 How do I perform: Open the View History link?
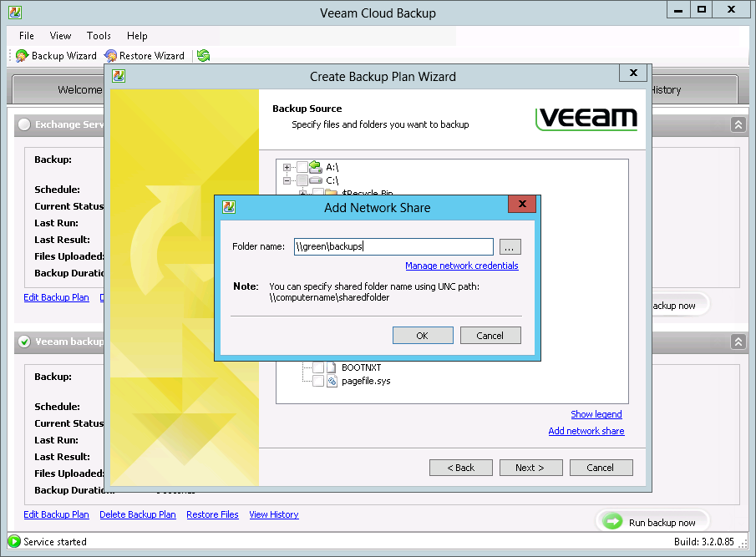[x=274, y=514]
